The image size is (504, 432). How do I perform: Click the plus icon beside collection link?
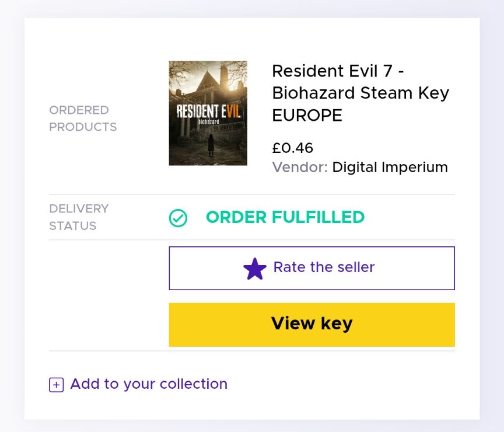56,385
